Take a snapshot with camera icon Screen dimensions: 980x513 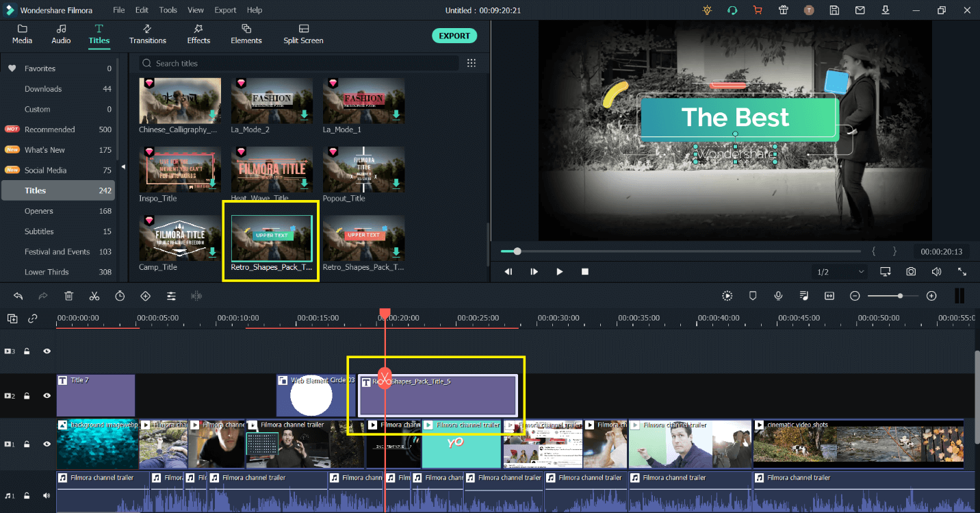pos(911,272)
